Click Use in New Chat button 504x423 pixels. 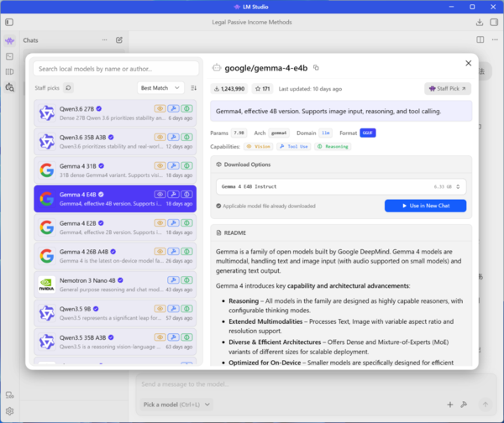coord(425,206)
